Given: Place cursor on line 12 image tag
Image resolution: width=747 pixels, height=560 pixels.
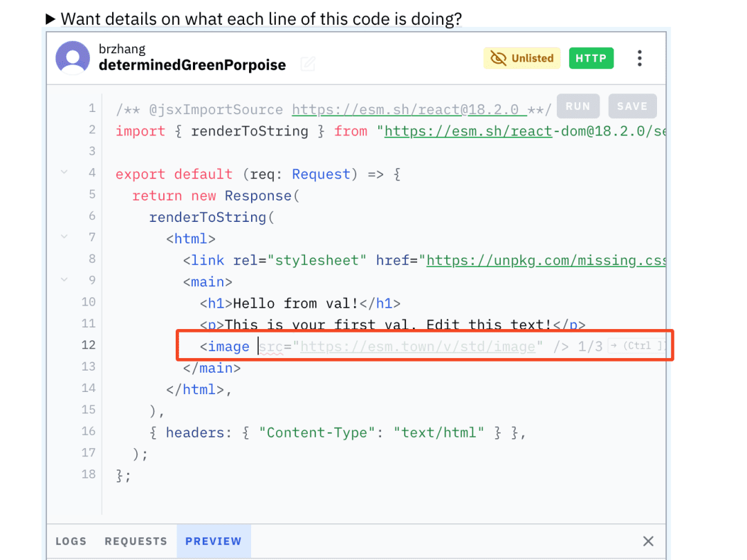Looking at the screenshot, I should pos(224,346).
